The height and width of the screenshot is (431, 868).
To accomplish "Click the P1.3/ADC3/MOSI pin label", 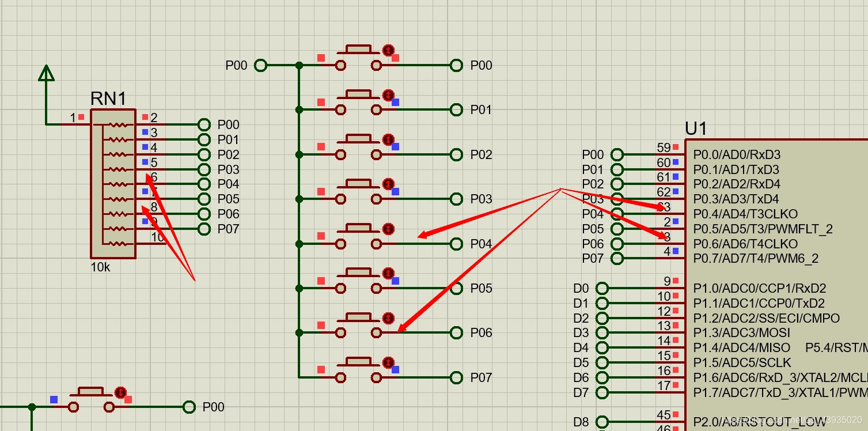I will pos(741,332).
